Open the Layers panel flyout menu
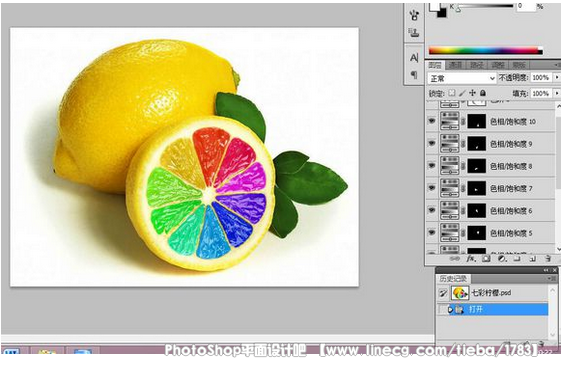This screenshot has width=588, height=367. 557,65
